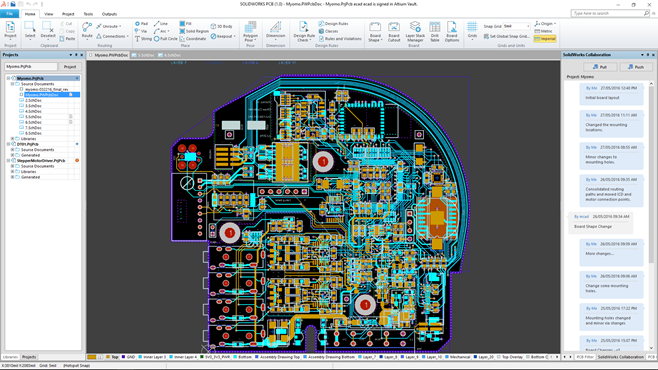Select the Top Overlay layer tab
Screen dimensions: 658x370
click(x=510, y=357)
